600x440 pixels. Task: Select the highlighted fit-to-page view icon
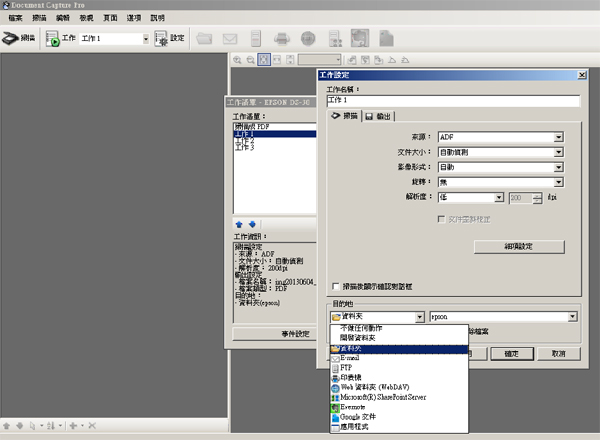[x=264, y=59]
